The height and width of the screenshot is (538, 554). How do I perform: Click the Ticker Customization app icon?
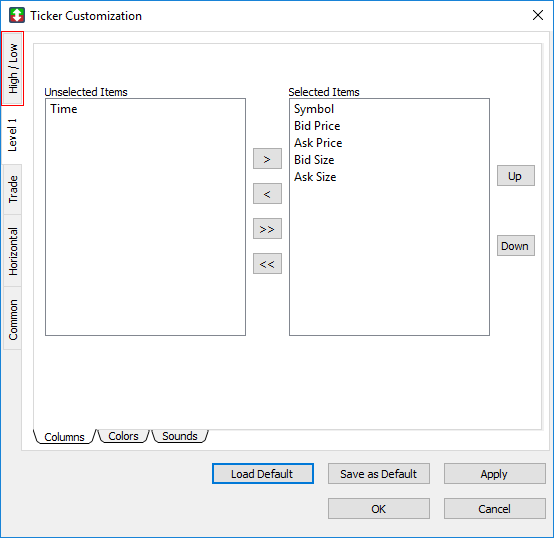[17, 16]
